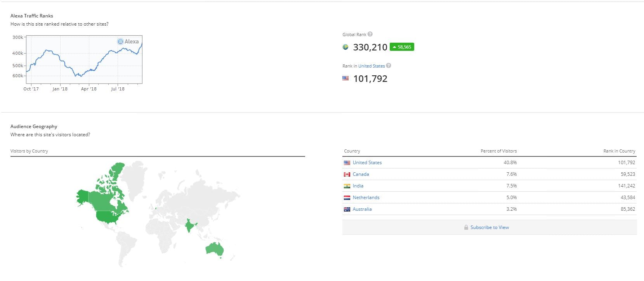Click the 7.5% visitors value

tap(511, 186)
